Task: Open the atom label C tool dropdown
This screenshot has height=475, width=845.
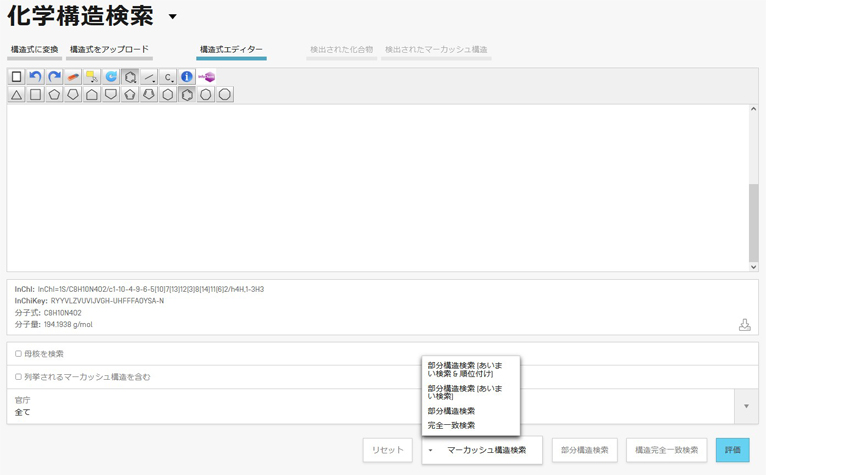Action: (x=168, y=77)
